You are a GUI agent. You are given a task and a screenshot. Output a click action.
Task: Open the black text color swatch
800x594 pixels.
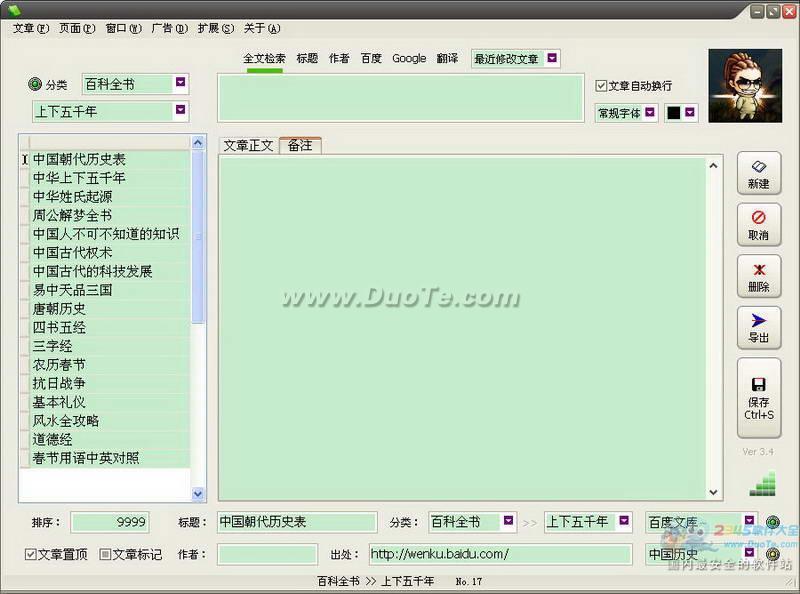point(674,113)
